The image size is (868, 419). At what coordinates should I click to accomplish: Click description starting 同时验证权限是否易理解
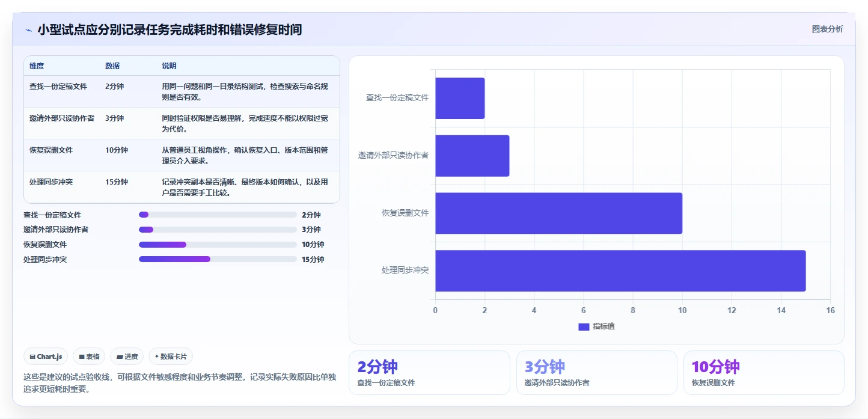pos(245,123)
